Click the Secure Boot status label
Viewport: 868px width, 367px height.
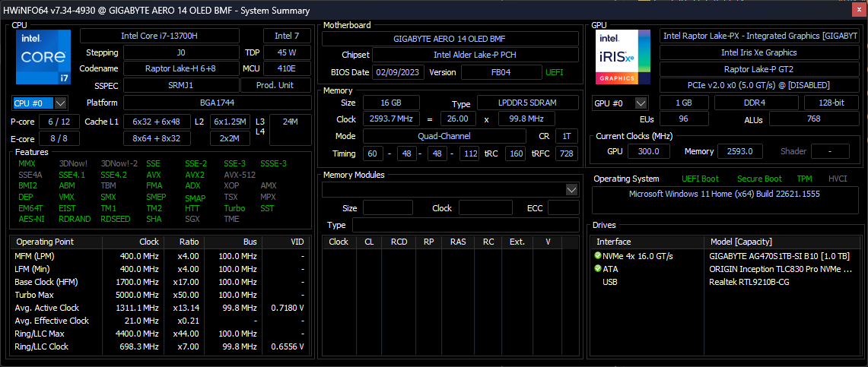point(759,179)
